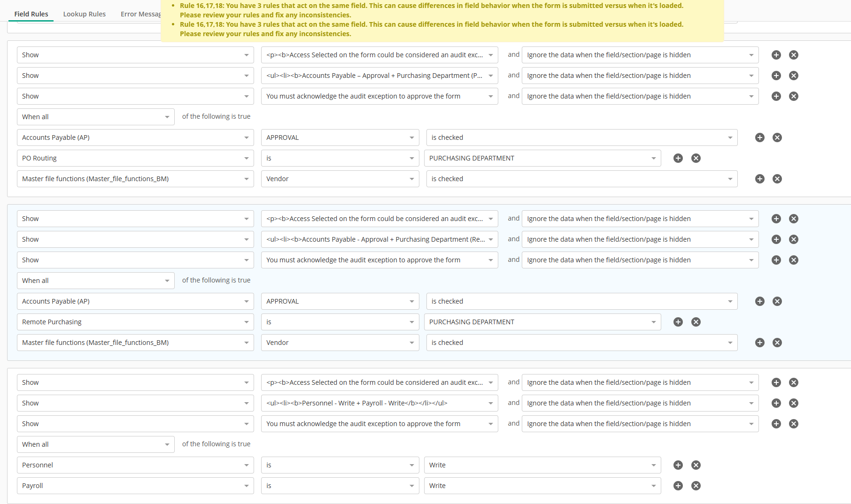The width and height of the screenshot is (851, 504).
Task: Switch to the Field Rules tab
Action: point(31,14)
